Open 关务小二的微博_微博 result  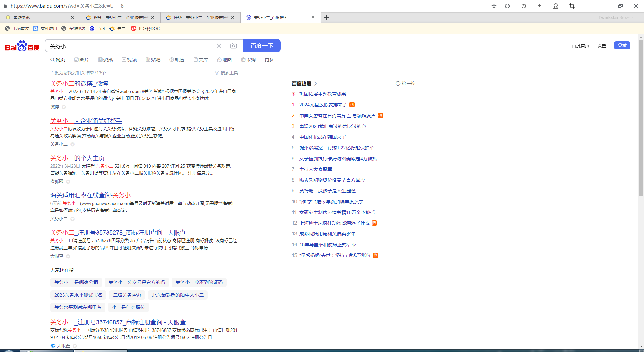pyautogui.click(x=79, y=83)
